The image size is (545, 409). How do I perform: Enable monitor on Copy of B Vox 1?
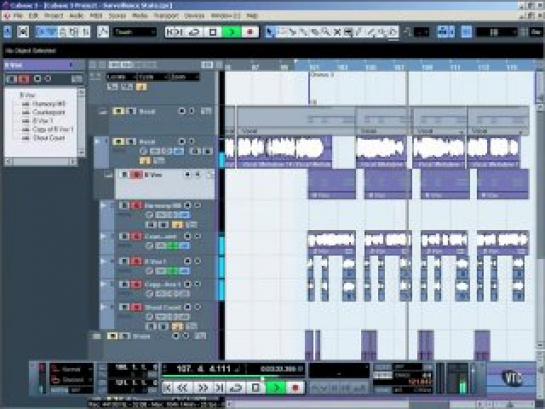(197, 284)
